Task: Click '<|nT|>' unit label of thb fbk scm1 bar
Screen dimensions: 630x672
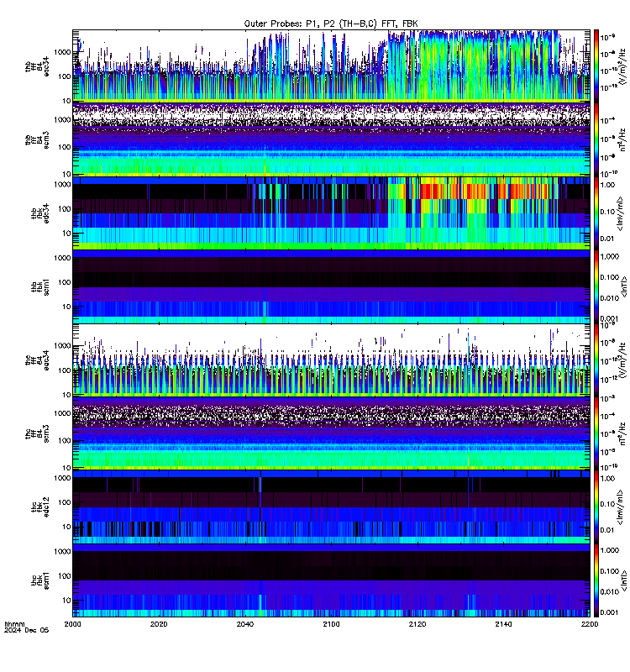Action: click(624, 286)
